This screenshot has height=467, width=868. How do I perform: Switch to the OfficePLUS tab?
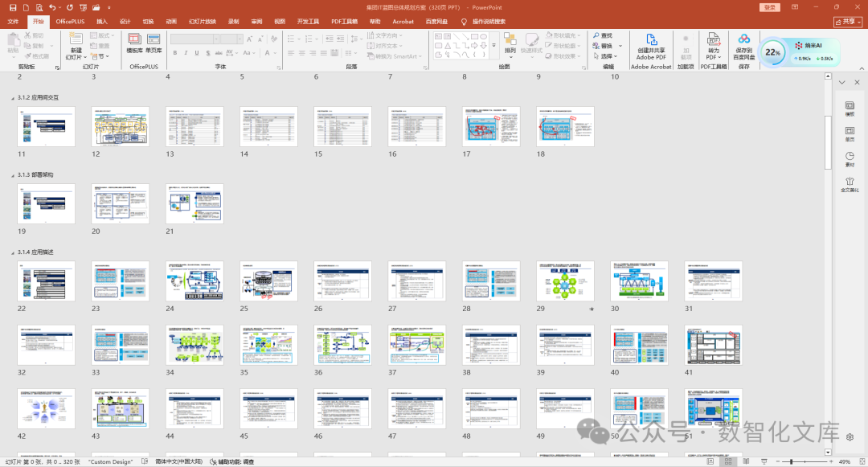click(70, 22)
